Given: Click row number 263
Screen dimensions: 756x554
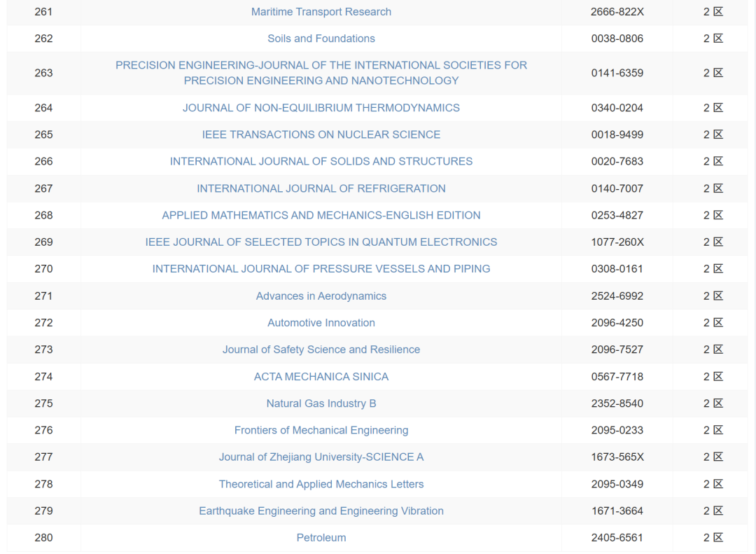Looking at the screenshot, I should click(x=43, y=73).
